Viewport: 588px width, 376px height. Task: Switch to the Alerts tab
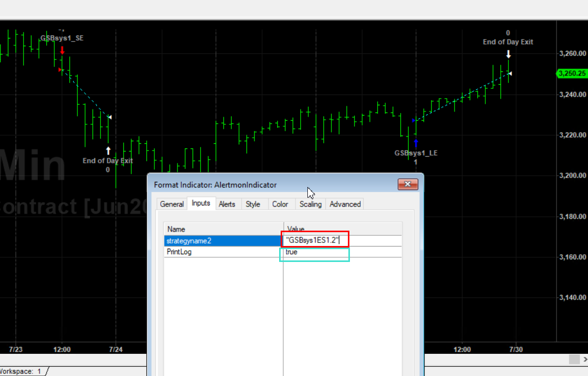[x=227, y=204]
